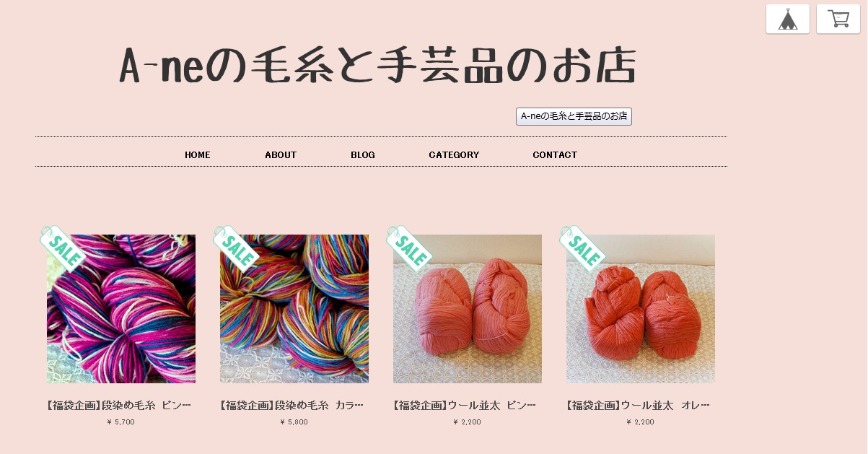Image resolution: width=868 pixels, height=454 pixels.
Task: Open rainbow colored yarn product image
Action: (x=294, y=309)
